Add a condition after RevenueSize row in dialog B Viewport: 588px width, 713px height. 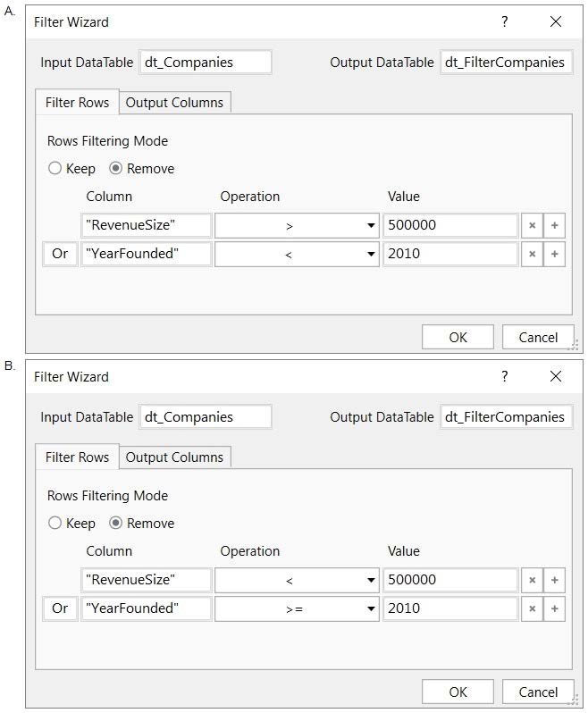point(554,580)
